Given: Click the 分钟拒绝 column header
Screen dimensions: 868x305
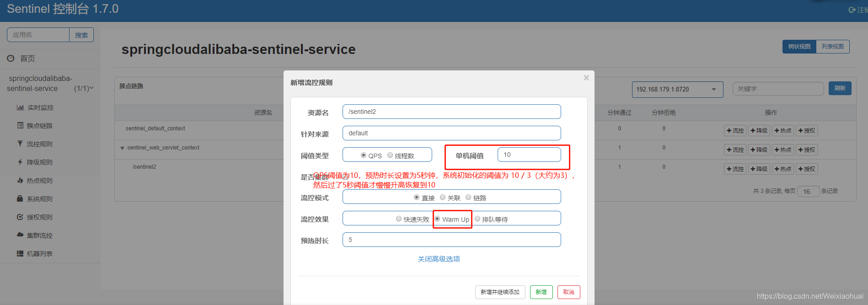Looking at the screenshot, I should [664, 112].
